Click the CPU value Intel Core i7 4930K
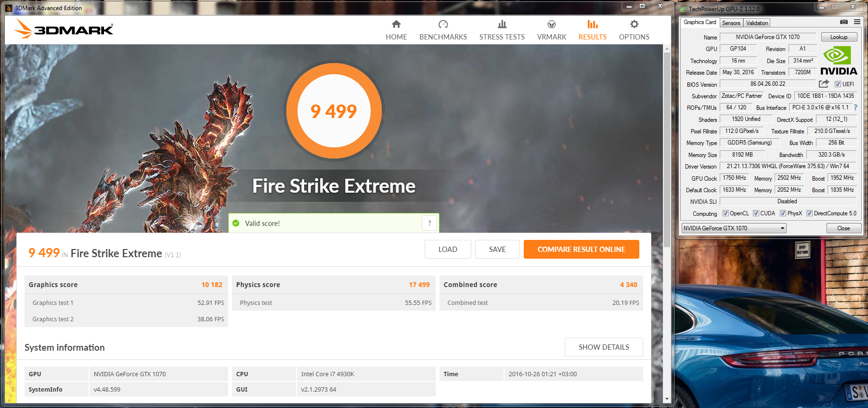 pyautogui.click(x=327, y=374)
